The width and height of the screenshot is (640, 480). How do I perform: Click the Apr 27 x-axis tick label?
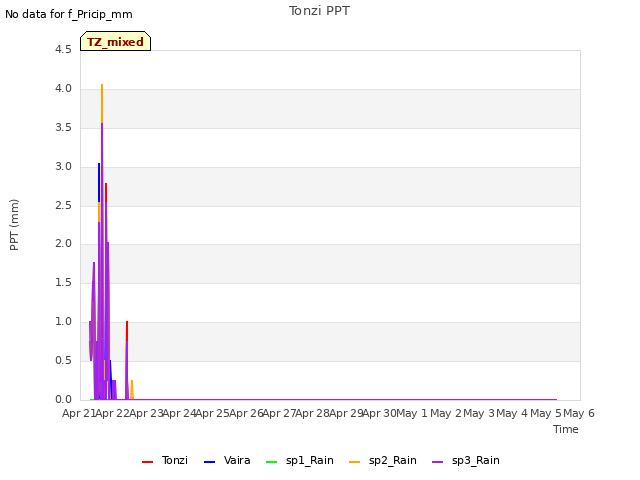coord(279,413)
